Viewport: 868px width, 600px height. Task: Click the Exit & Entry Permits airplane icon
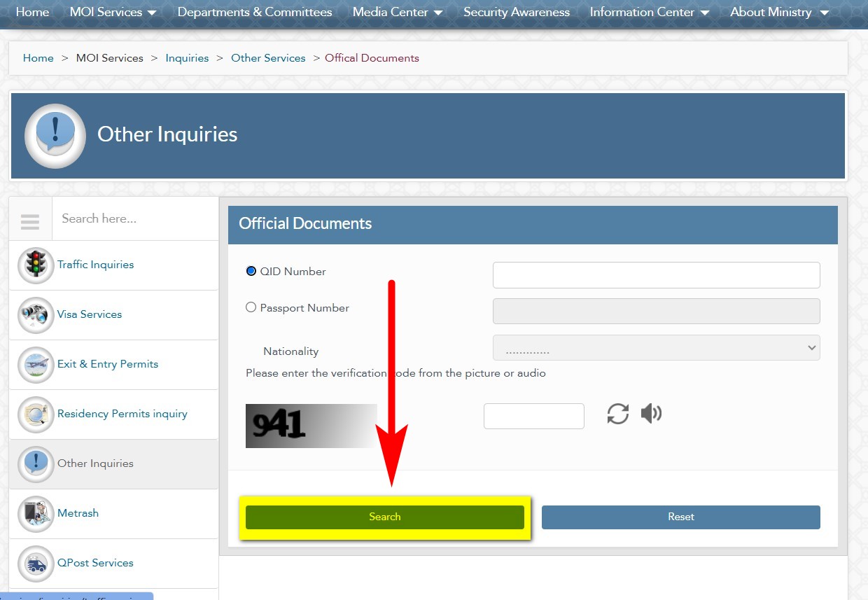[x=36, y=365]
